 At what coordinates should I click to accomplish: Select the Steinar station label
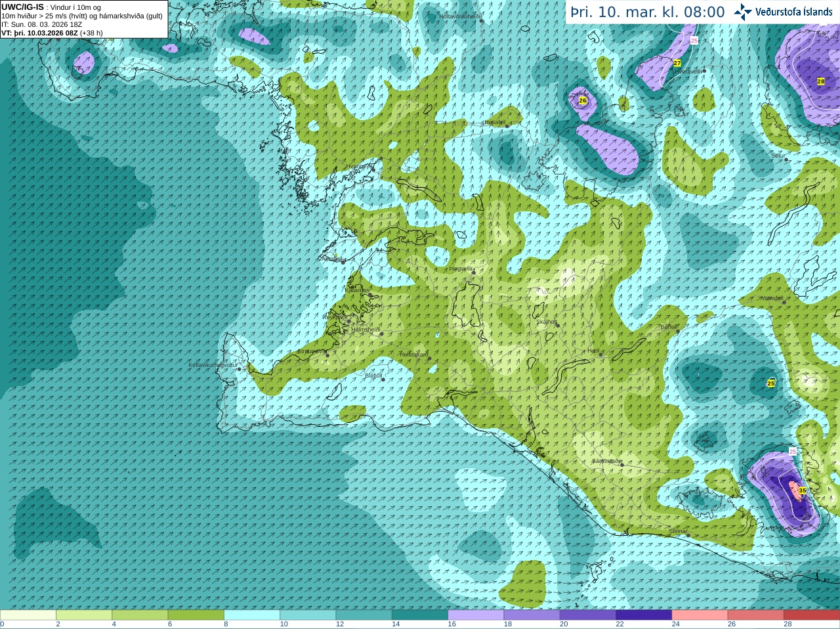pos(679,531)
